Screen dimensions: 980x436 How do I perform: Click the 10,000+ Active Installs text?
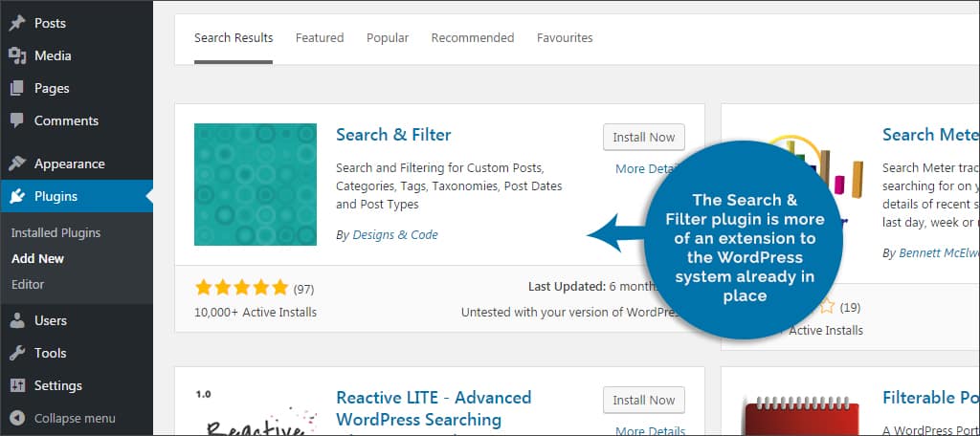(256, 313)
